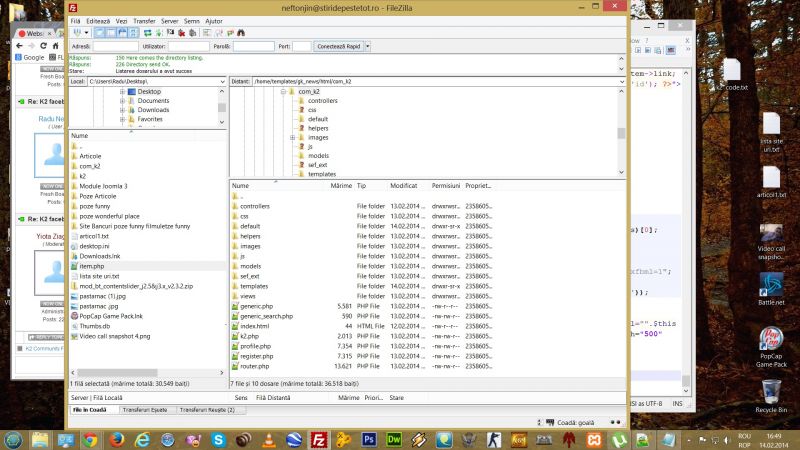
Task: Open PopCap Game Pack desktop shortcut
Action: click(x=771, y=347)
